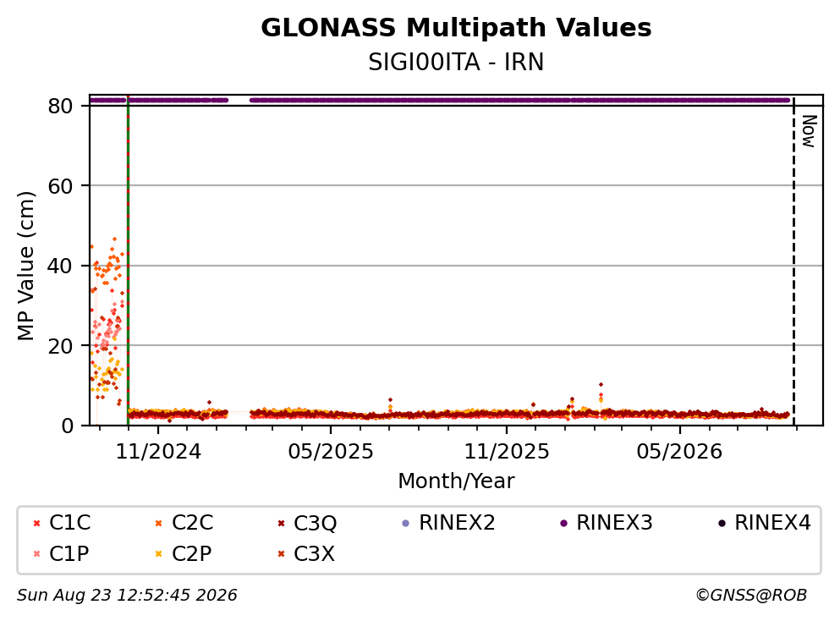Click the GLONASS Multipath Values title

(x=456, y=28)
